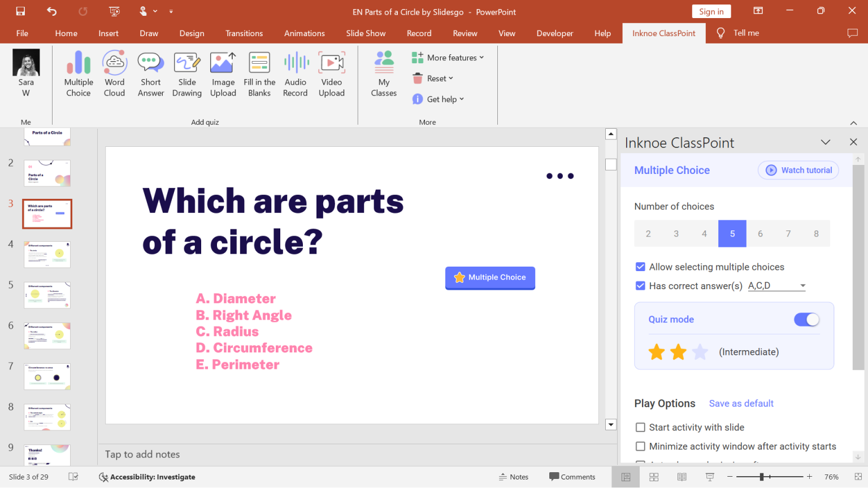Switch to Reading View in the status bar
Image resolution: width=868 pixels, height=488 pixels.
(682, 477)
